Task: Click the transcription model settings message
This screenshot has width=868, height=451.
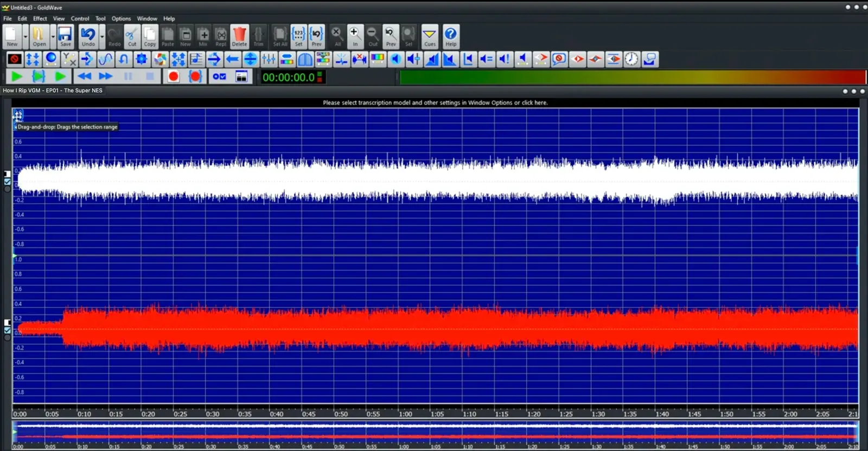Action: click(435, 102)
